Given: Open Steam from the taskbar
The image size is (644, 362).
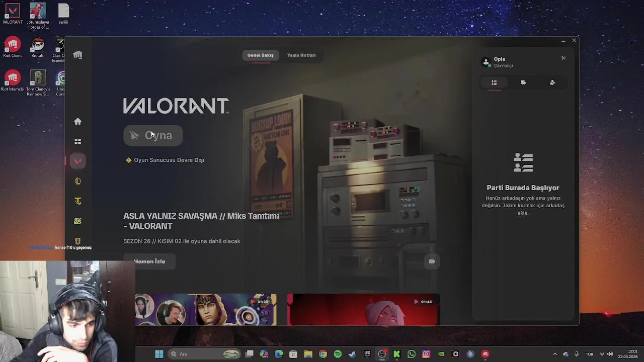Looking at the screenshot, I should (352, 354).
